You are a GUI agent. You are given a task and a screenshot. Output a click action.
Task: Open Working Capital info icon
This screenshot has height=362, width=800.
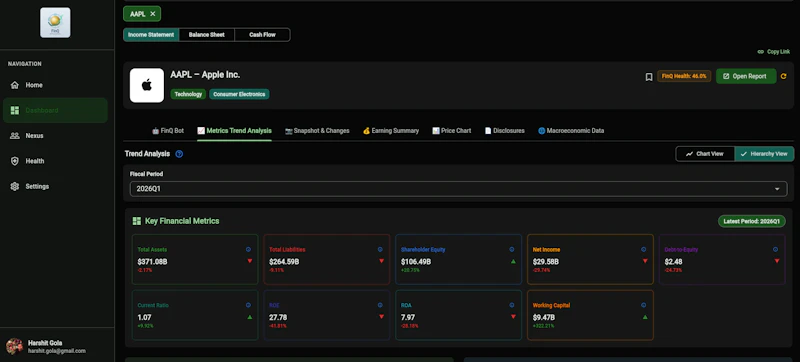click(x=643, y=305)
